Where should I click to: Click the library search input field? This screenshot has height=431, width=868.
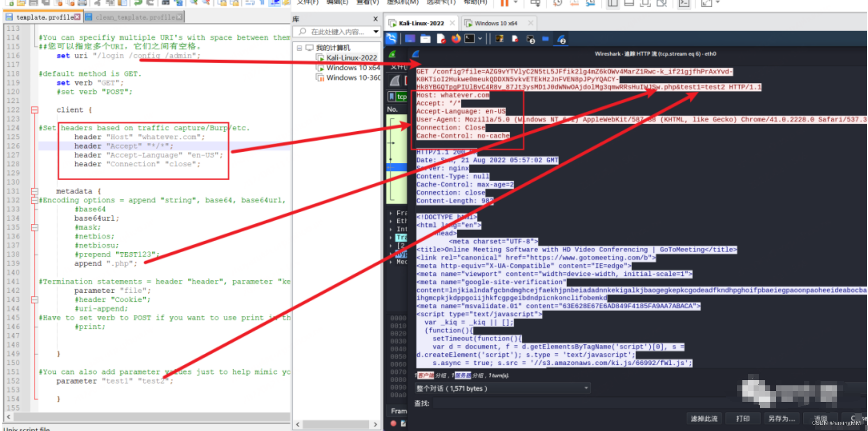(336, 32)
